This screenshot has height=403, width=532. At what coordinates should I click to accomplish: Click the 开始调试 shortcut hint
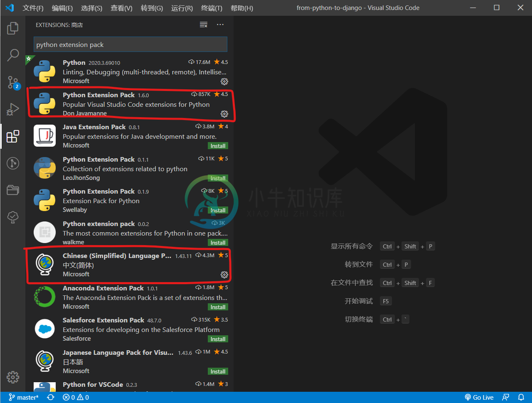[359, 301]
